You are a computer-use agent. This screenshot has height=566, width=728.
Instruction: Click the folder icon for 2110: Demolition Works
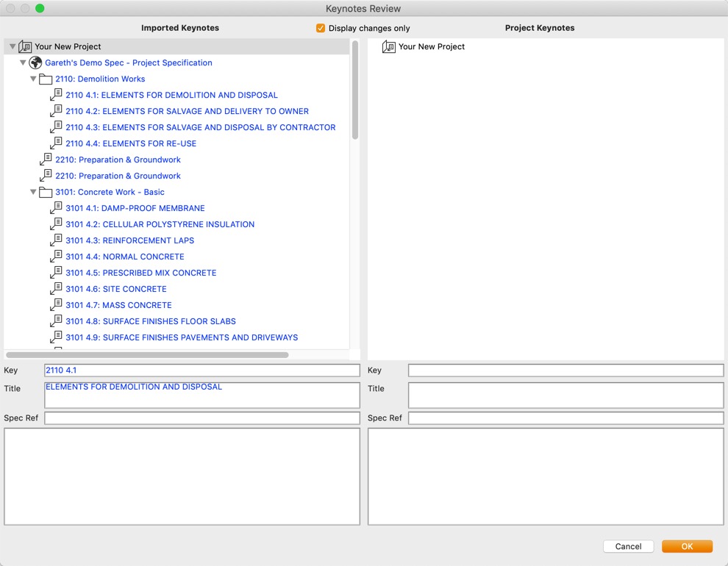46,79
